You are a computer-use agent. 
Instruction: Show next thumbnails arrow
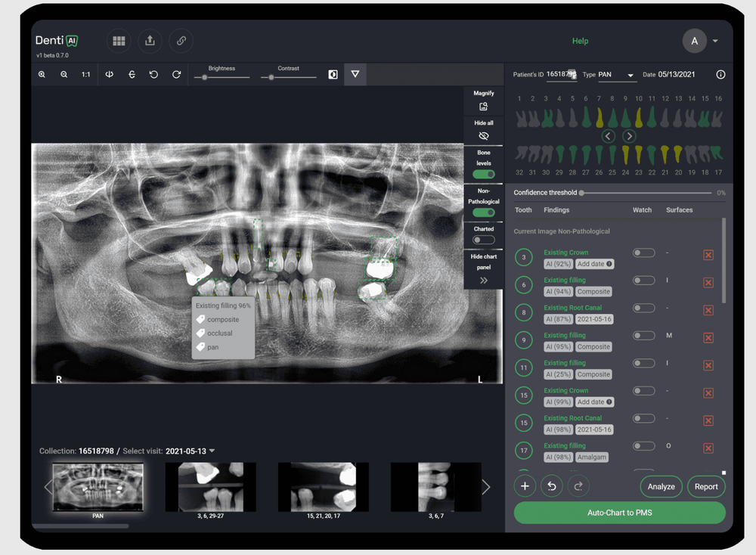[x=486, y=487]
